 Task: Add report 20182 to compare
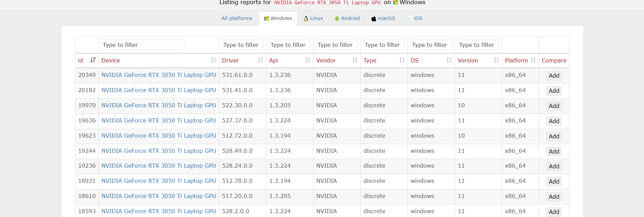click(554, 91)
